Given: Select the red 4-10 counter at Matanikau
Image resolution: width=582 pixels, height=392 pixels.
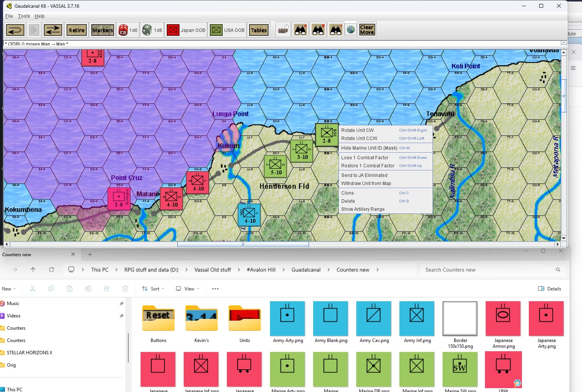Looking at the screenshot, I should point(171,199).
